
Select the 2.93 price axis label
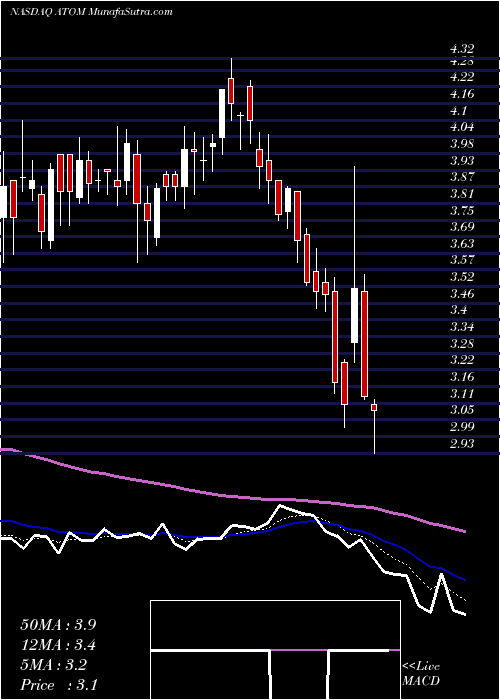tap(462, 443)
